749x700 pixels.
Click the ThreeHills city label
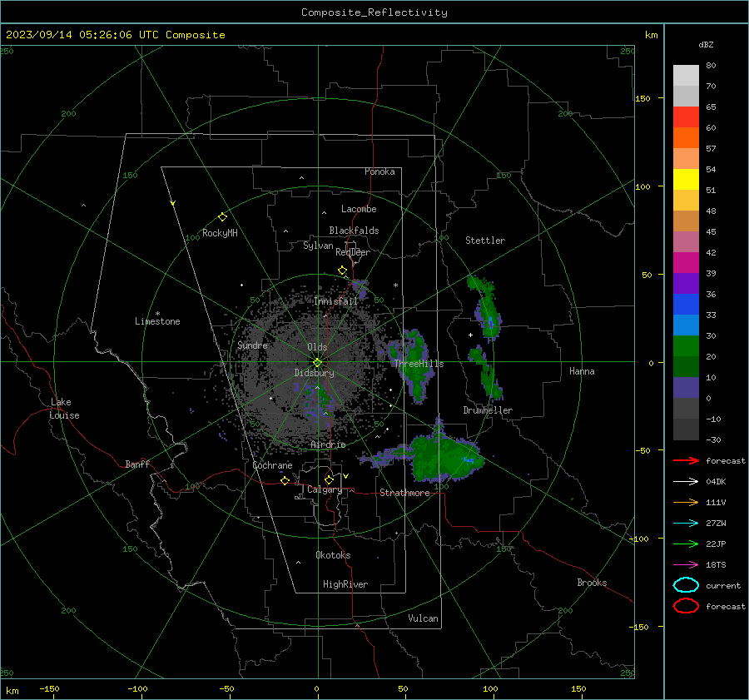[419, 364]
